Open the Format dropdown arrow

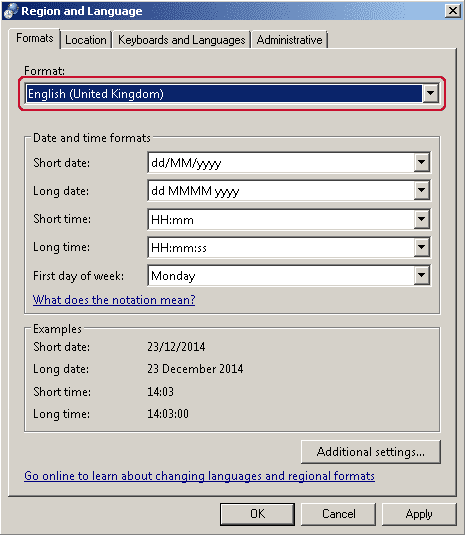[x=431, y=93]
